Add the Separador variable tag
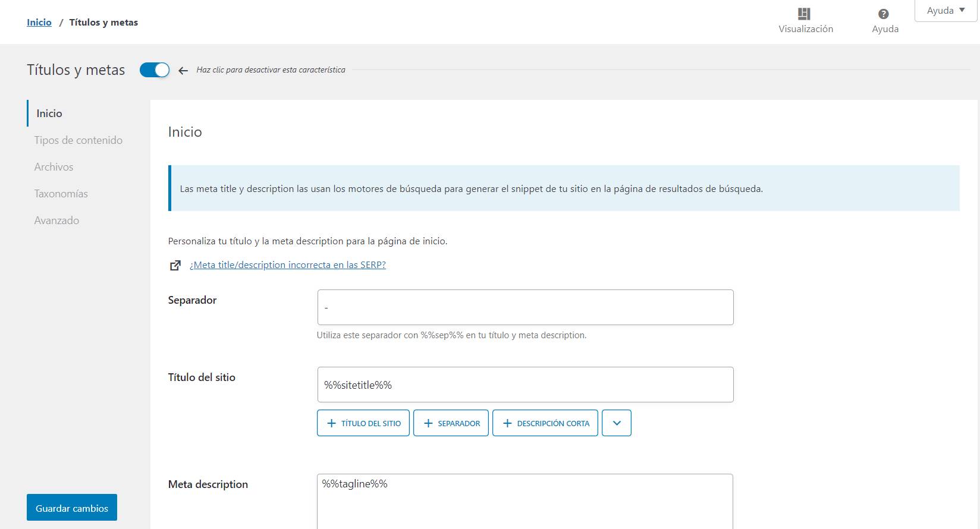This screenshot has width=980, height=529. [451, 423]
